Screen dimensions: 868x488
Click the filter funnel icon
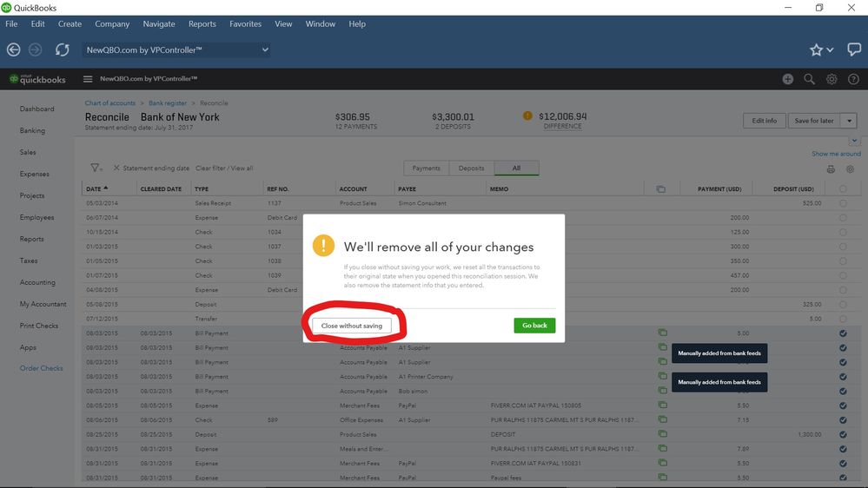click(x=96, y=168)
